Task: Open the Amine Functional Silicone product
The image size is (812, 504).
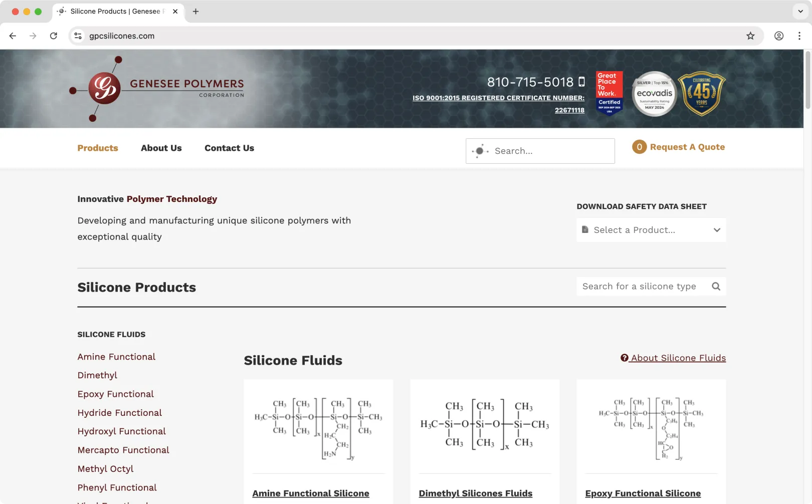Action: click(x=311, y=493)
